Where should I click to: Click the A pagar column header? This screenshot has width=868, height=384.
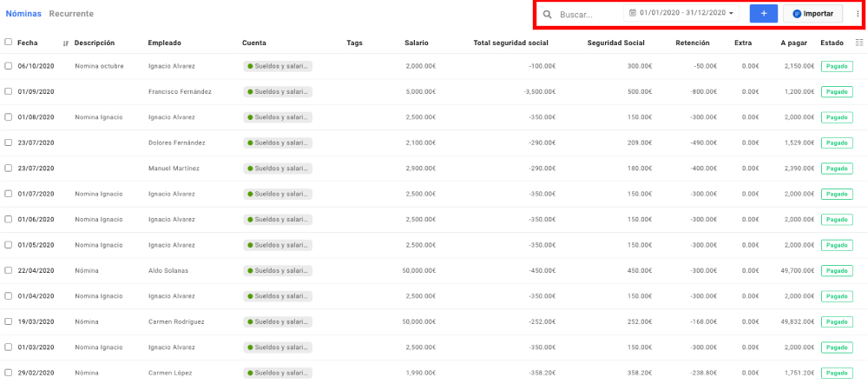(x=794, y=43)
